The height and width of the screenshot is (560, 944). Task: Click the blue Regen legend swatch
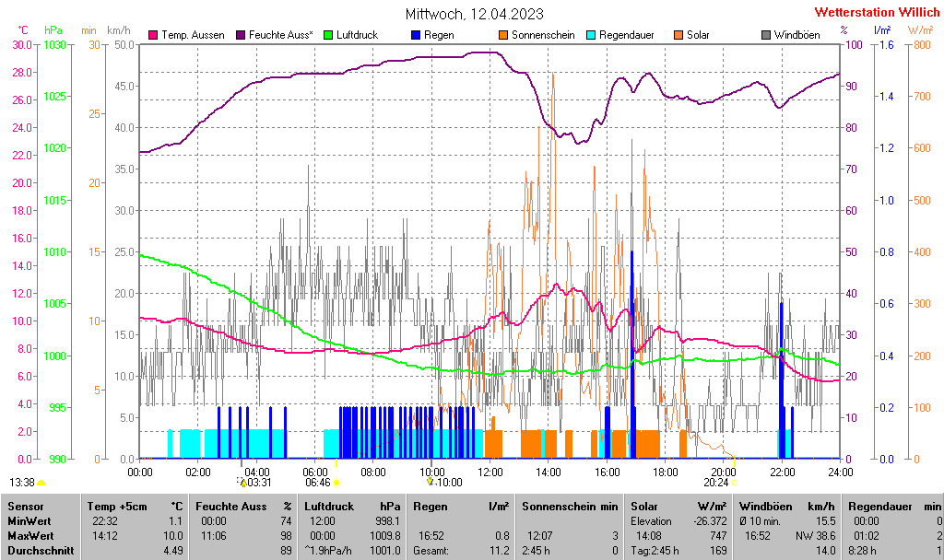416,35
